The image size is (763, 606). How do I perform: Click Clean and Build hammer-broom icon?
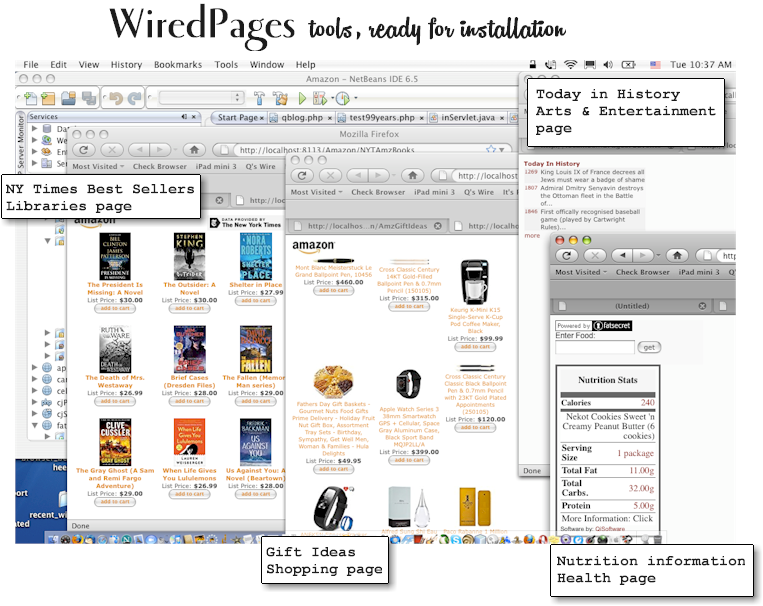(x=280, y=98)
